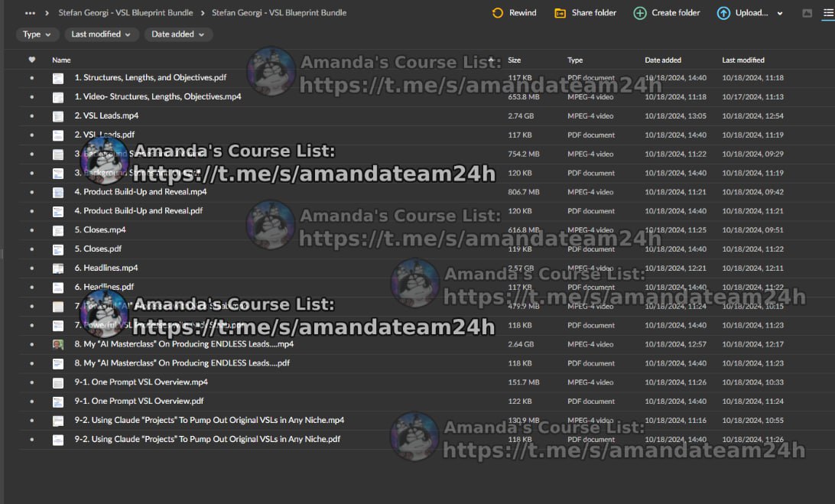The width and height of the screenshot is (835, 504).
Task: Select file icon of '2. VSL Leads.mp4'
Action: coord(58,116)
